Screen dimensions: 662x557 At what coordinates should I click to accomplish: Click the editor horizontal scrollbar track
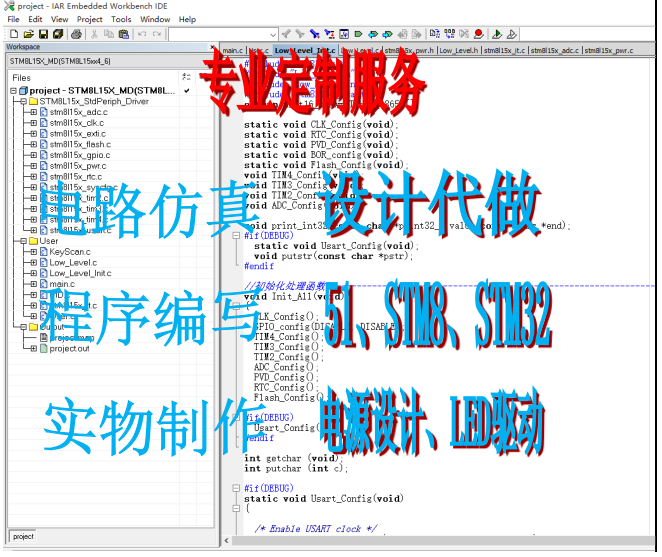click(443, 541)
